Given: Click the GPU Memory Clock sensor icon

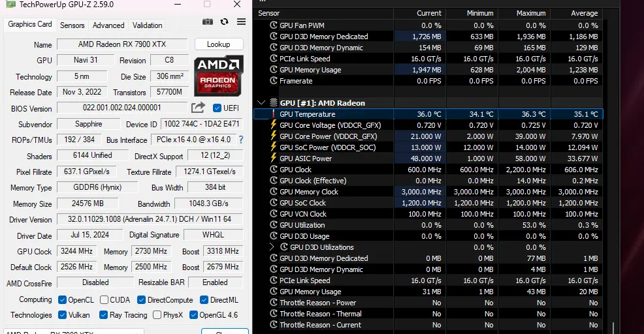Looking at the screenshot, I should tap(274, 191).
